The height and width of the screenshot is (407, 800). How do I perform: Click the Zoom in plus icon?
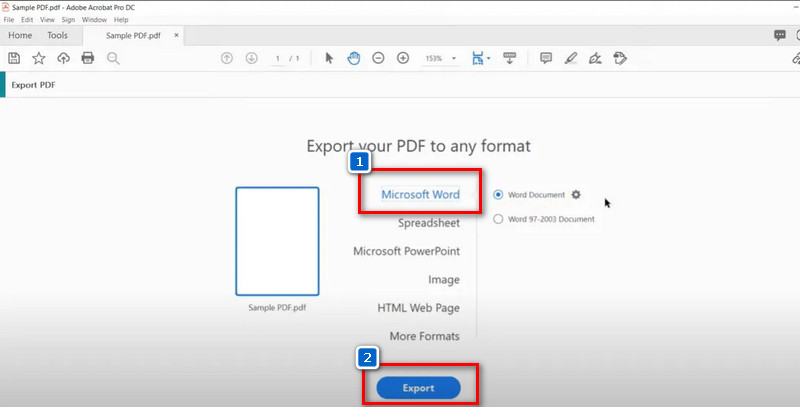(403, 58)
